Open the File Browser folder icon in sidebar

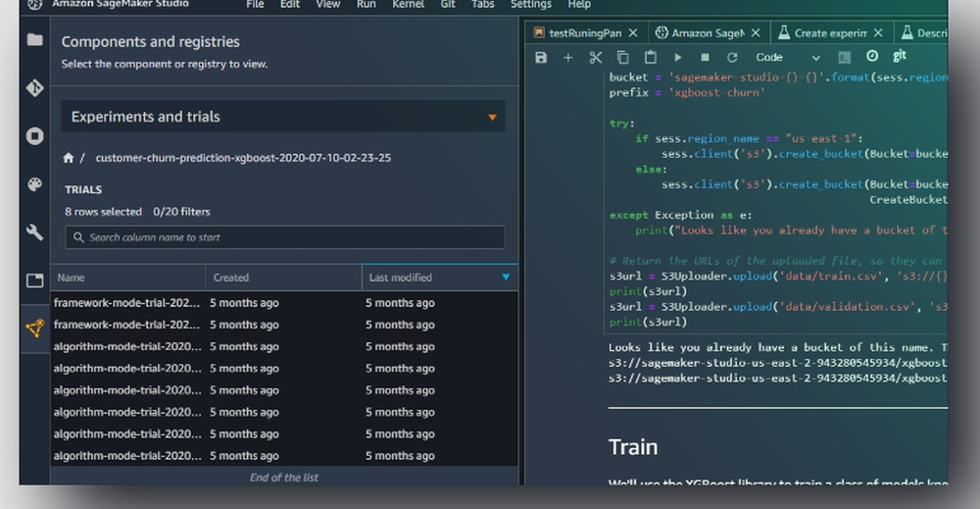coord(35,40)
